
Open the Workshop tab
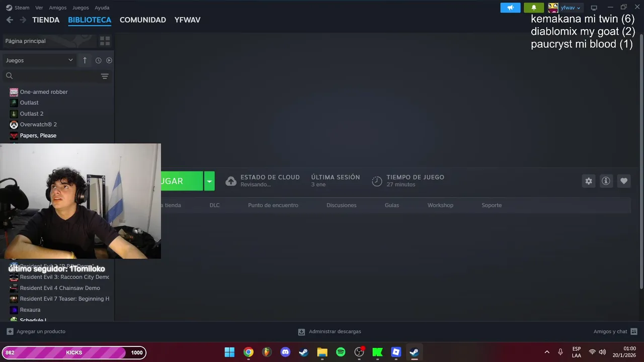[x=440, y=205]
